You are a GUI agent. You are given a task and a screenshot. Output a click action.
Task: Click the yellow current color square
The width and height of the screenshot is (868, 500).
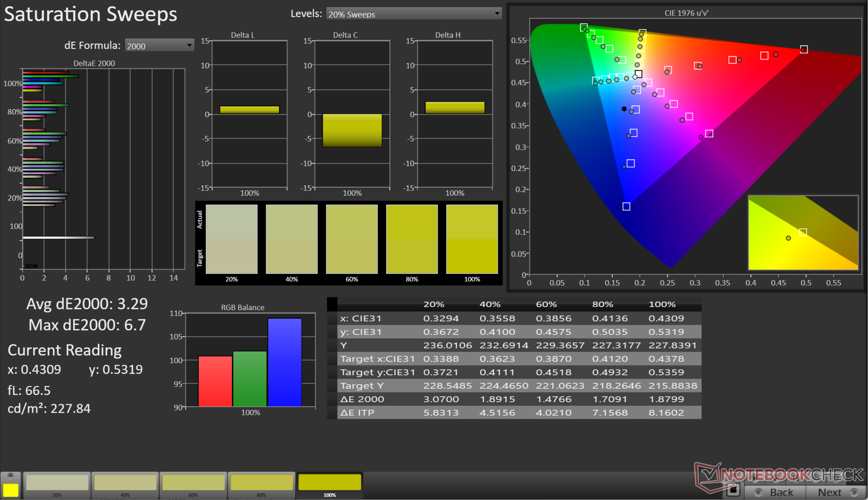(10, 490)
